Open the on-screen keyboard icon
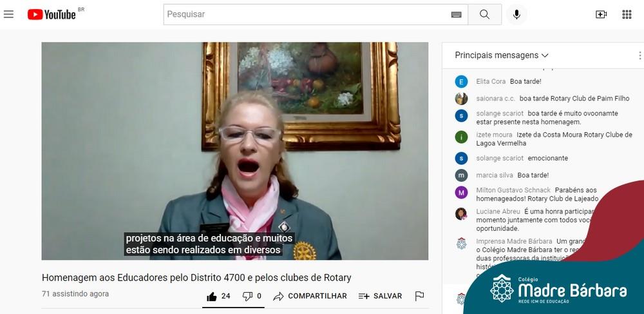The width and height of the screenshot is (644, 314). tap(457, 15)
